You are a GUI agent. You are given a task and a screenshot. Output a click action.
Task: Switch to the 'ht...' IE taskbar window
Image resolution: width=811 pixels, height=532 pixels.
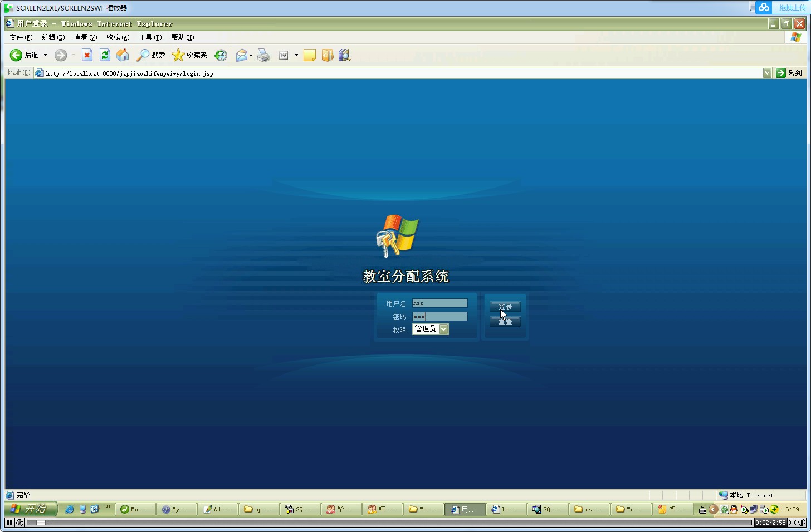(506, 509)
